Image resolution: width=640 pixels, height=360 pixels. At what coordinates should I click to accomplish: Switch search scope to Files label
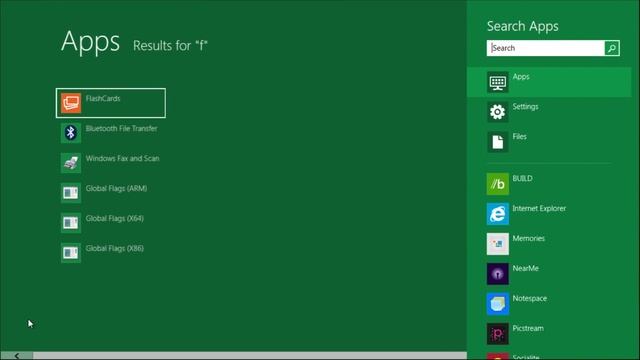(x=520, y=136)
